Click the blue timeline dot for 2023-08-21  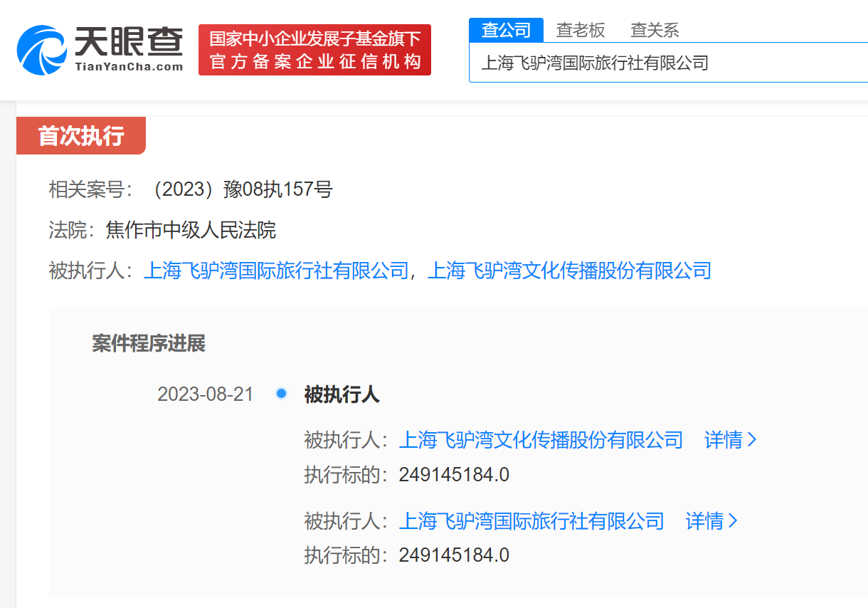[x=281, y=394]
